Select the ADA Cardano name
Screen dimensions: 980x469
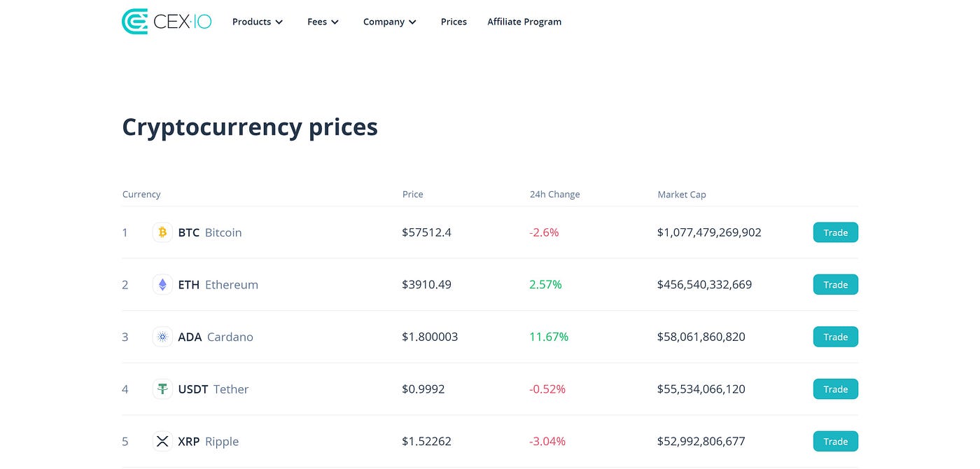pyautogui.click(x=216, y=337)
